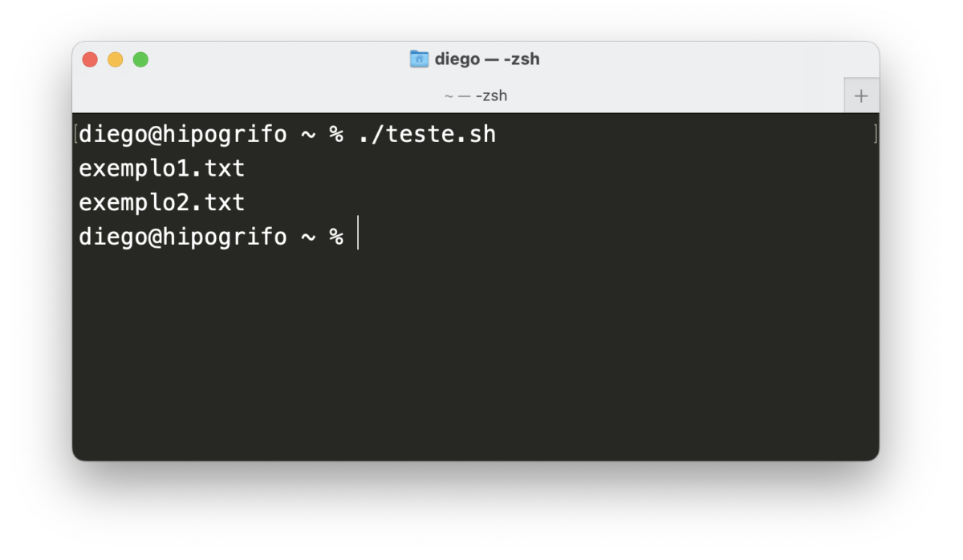The height and width of the screenshot is (560, 963).
Task: Switch to the ~ — -zsh tab
Action: (x=477, y=95)
